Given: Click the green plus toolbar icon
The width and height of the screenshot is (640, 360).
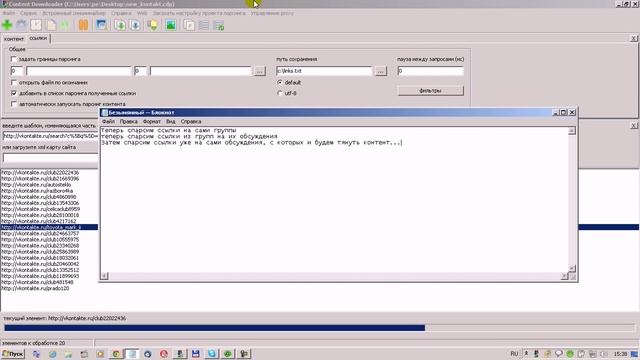Looking at the screenshot, I should [x=7, y=25].
